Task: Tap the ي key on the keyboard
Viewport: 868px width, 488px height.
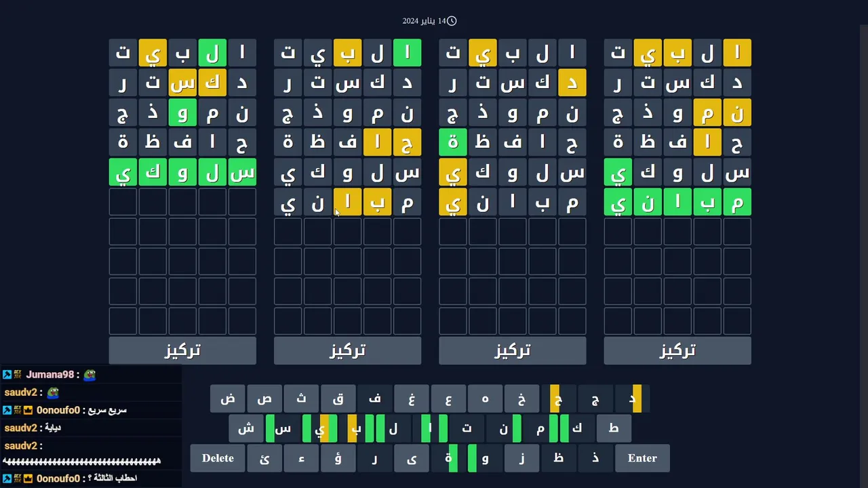Action: [319, 428]
